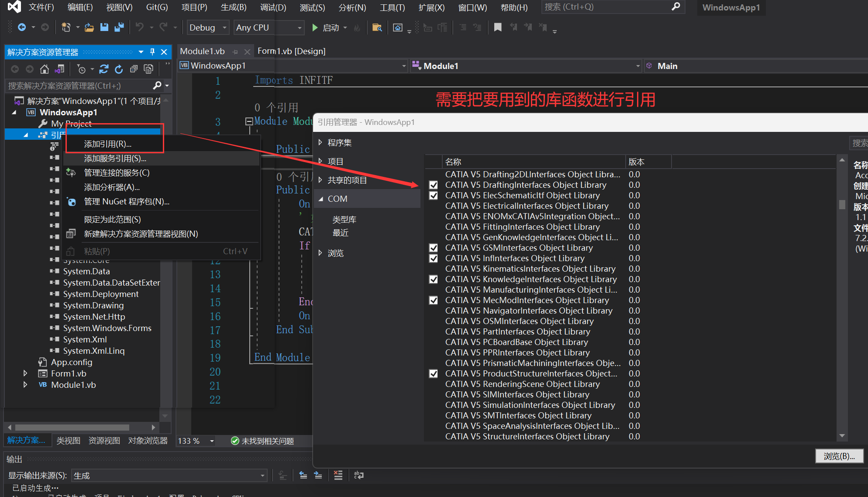Click the Undo arrow icon
The image size is (868, 497).
pos(139,28)
